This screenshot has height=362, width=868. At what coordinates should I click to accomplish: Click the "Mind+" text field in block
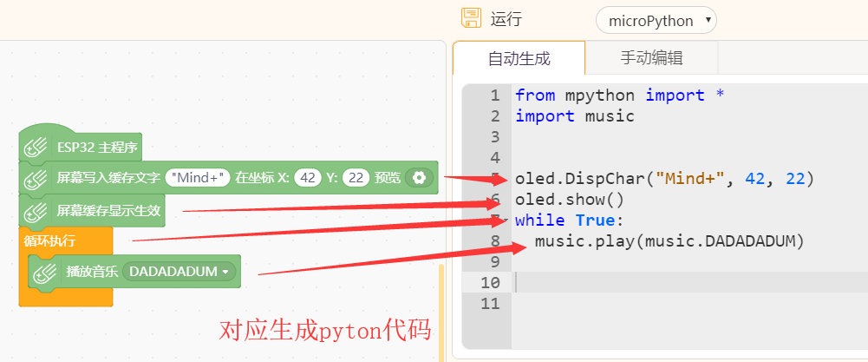pyautogui.click(x=197, y=178)
